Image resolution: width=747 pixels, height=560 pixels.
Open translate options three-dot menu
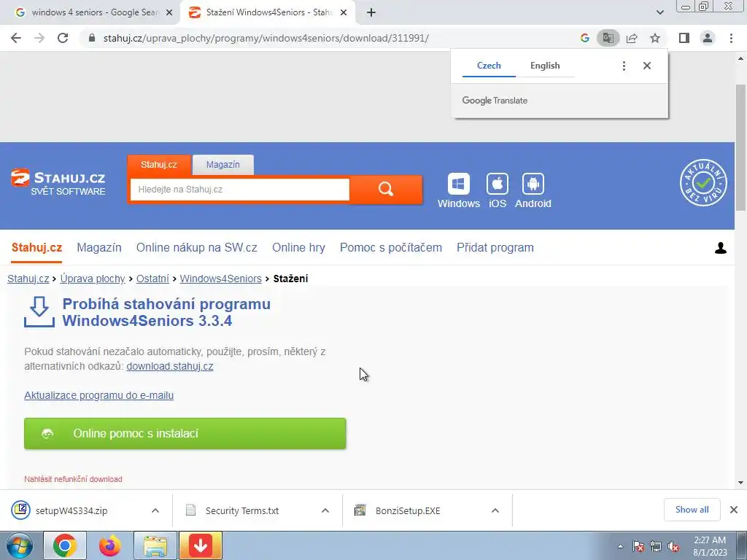click(x=624, y=66)
